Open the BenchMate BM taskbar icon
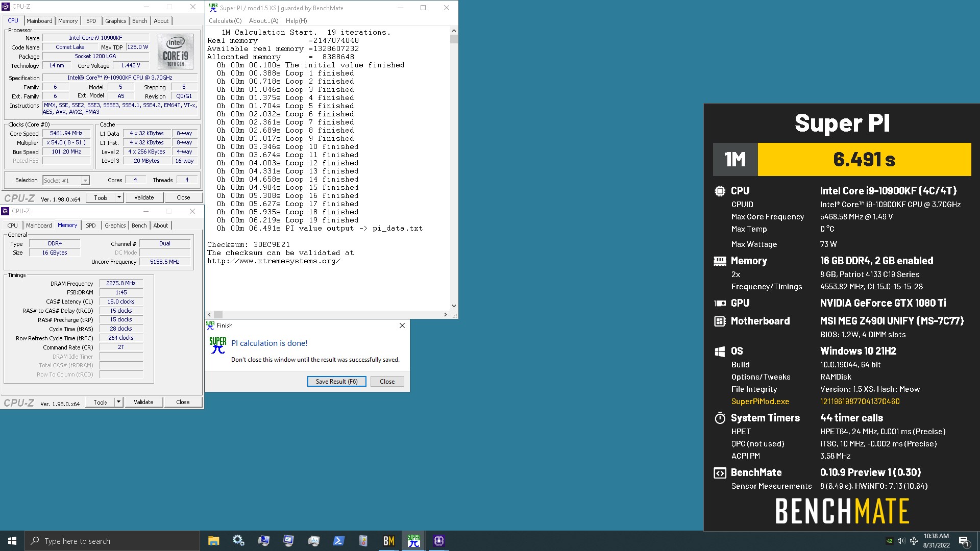Screen dimensions: 980x551 click(389, 541)
